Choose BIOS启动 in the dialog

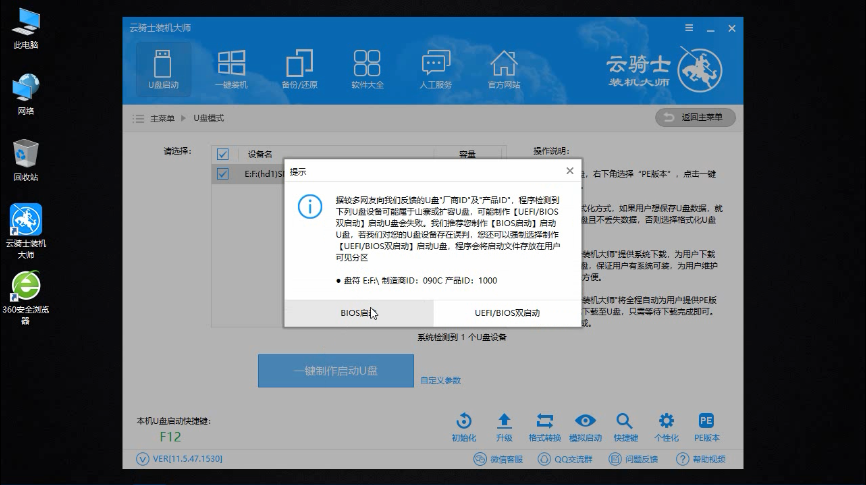[x=359, y=313]
